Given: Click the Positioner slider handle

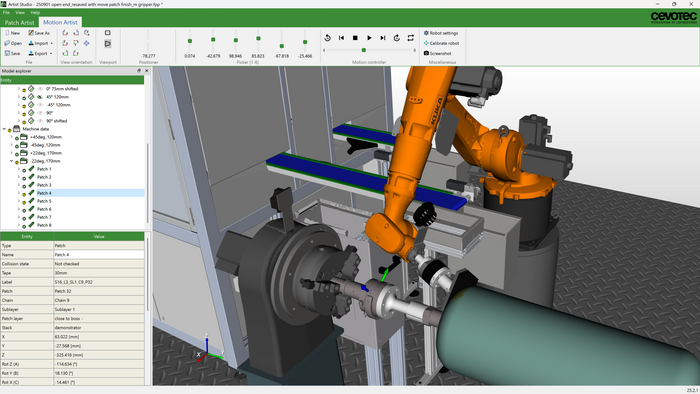Looking at the screenshot, I should [x=148, y=41].
